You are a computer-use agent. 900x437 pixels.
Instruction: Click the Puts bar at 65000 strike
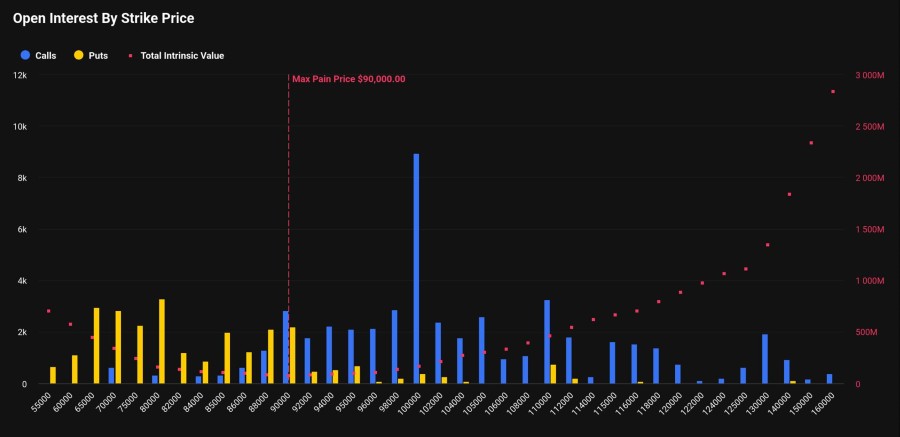pyautogui.click(x=97, y=345)
